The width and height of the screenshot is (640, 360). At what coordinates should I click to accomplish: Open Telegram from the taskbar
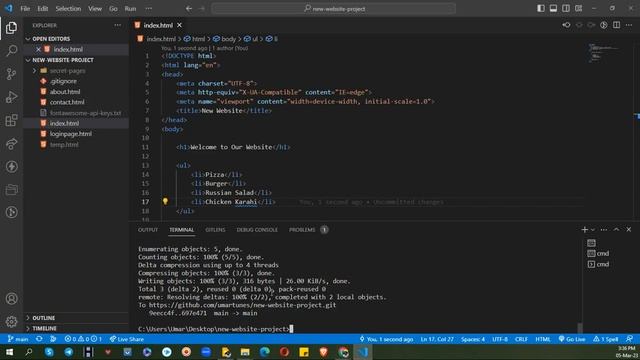69,352
